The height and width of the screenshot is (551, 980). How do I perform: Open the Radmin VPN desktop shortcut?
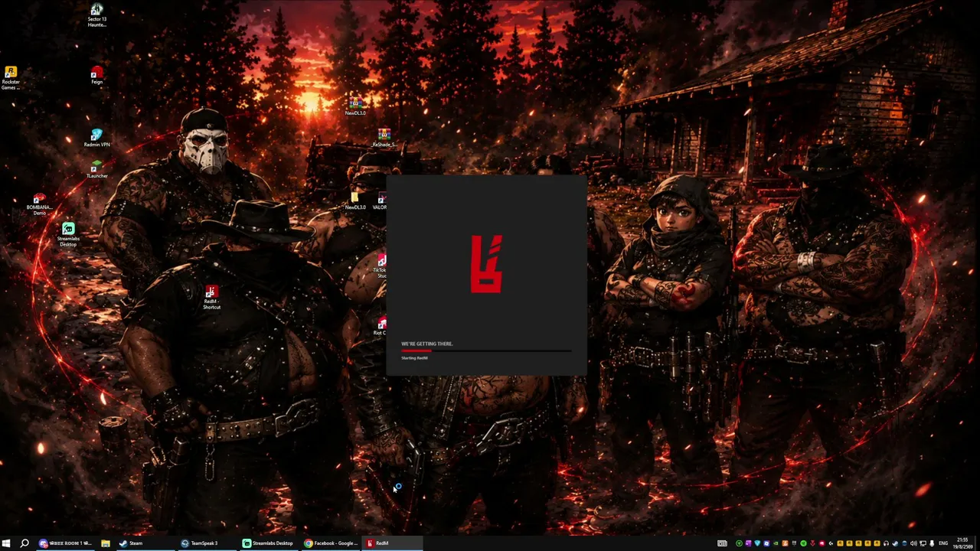[x=96, y=138]
